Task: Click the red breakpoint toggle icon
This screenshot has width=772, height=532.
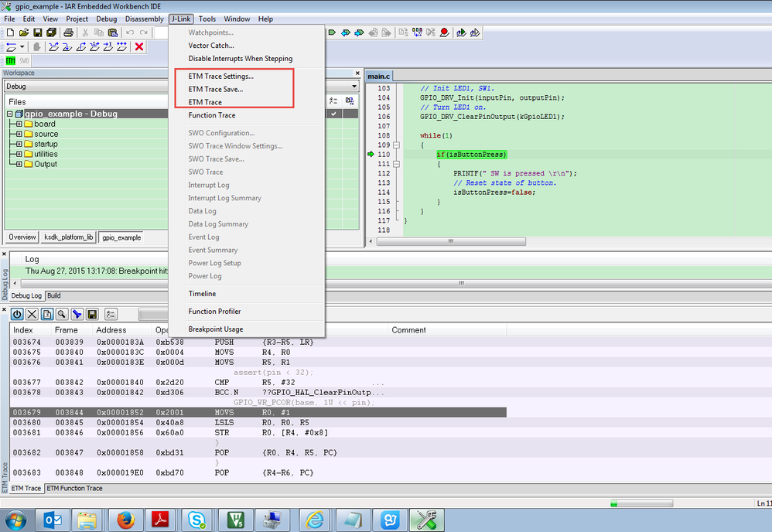Action: click(x=444, y=32)
